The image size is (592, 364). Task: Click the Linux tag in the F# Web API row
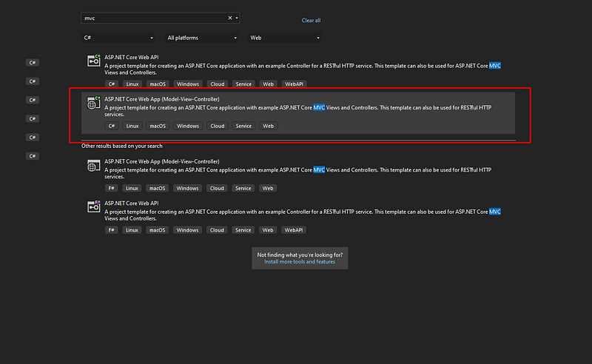tap(132, 230)
